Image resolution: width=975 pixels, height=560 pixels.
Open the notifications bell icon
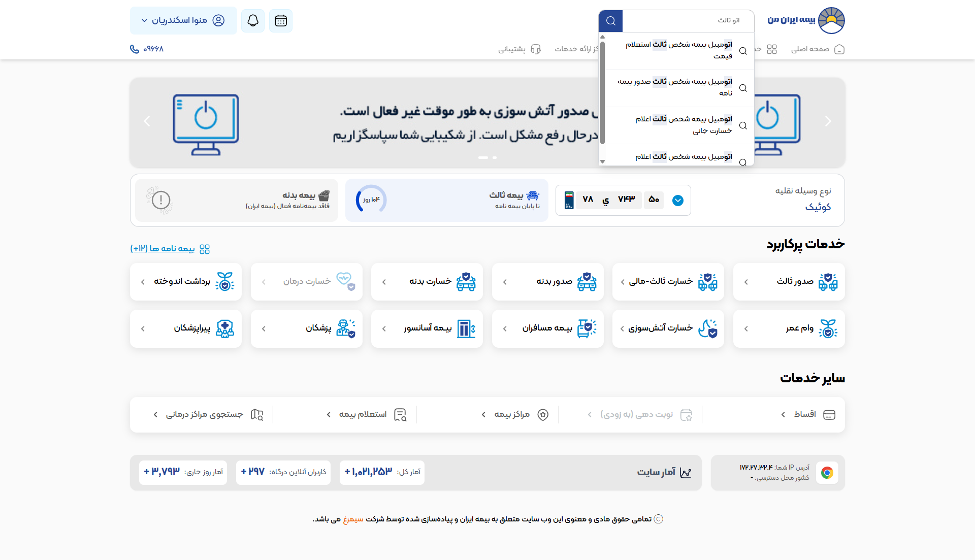coord(252,20)
